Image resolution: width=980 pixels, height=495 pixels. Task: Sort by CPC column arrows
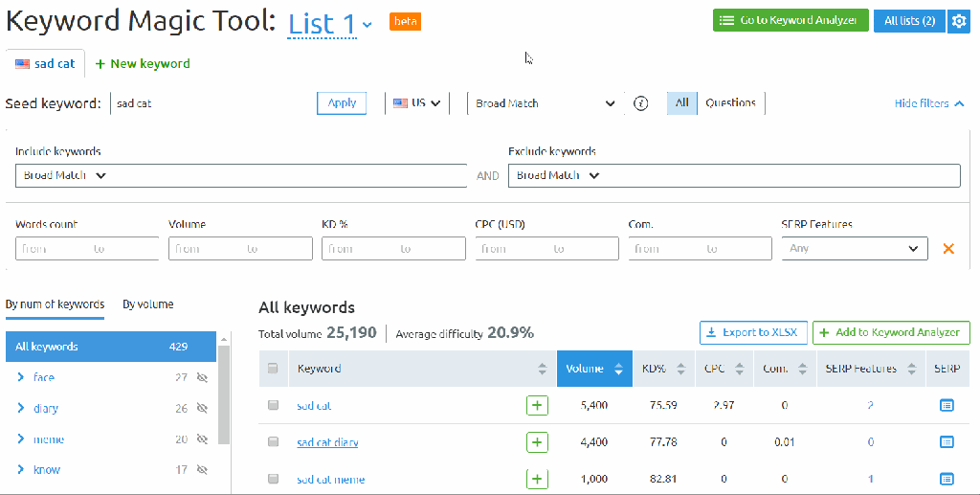click(x=740, y=369)
